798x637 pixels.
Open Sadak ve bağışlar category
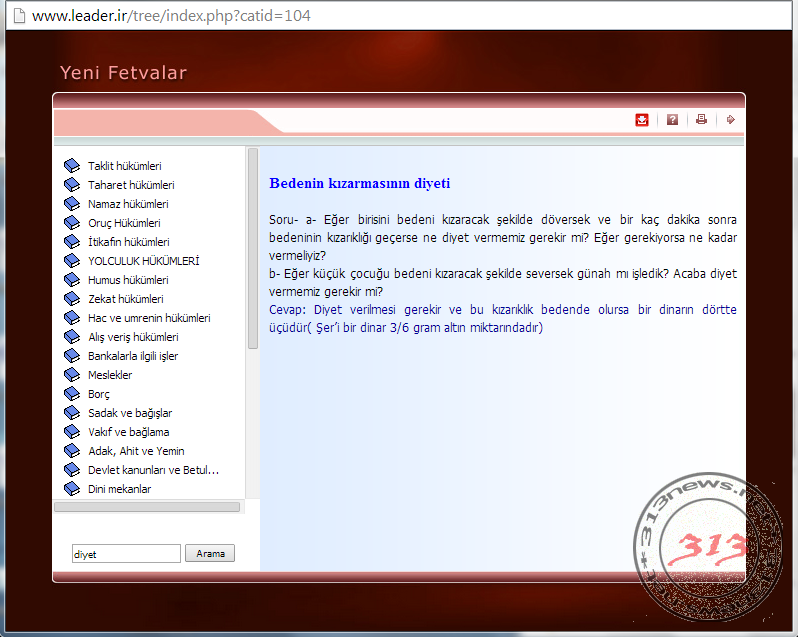pos(130,413)
